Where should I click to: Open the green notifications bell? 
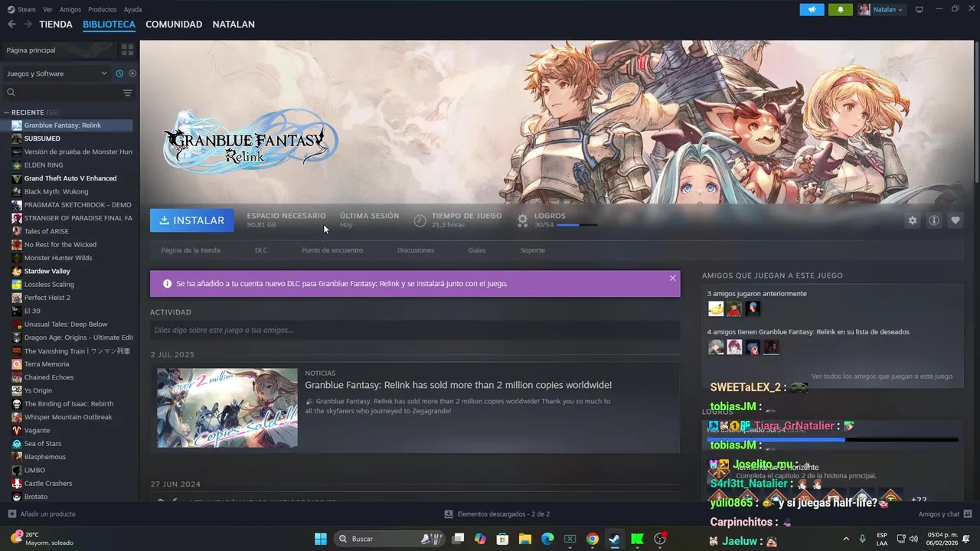(840, 9)
